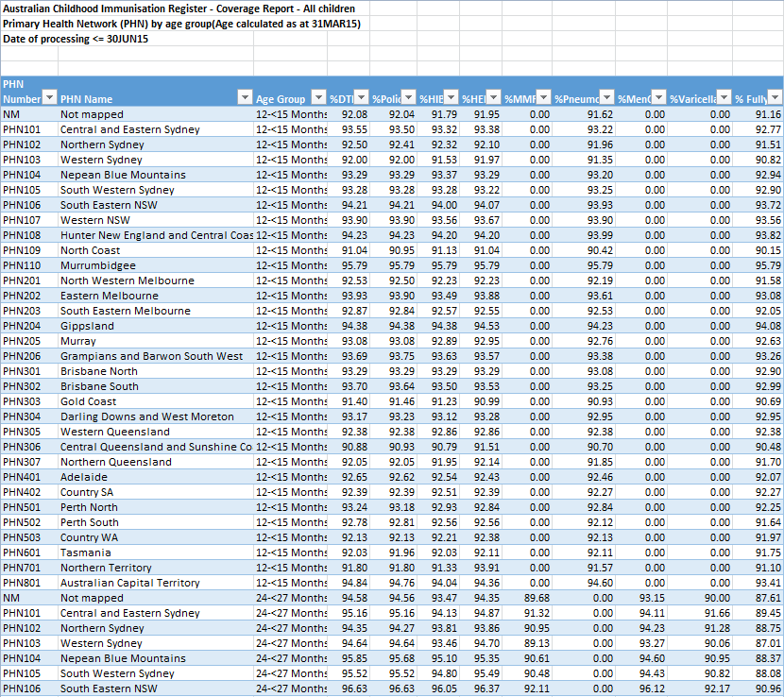Open the %Varicella column filter dropdown
This screenshot has height=697, width=784.
[724, 96]
